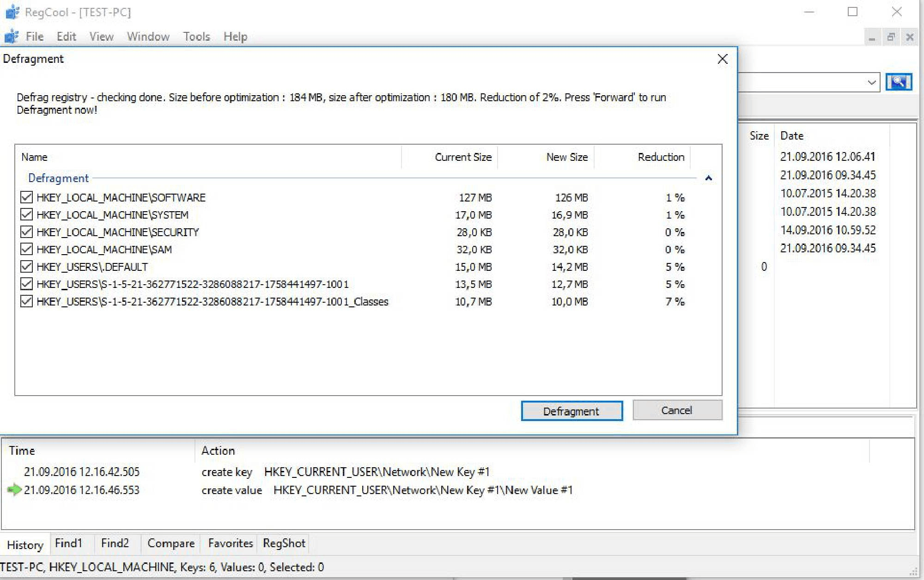Close the Defragment dialog with X
Screen dimensions: 924x580
coord(723,59)
